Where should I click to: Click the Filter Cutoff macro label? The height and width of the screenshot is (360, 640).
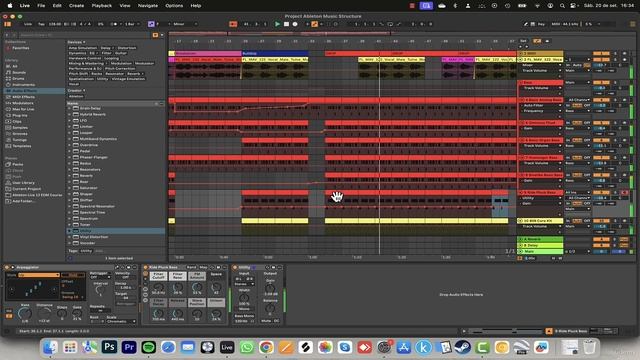pos(158,276)
